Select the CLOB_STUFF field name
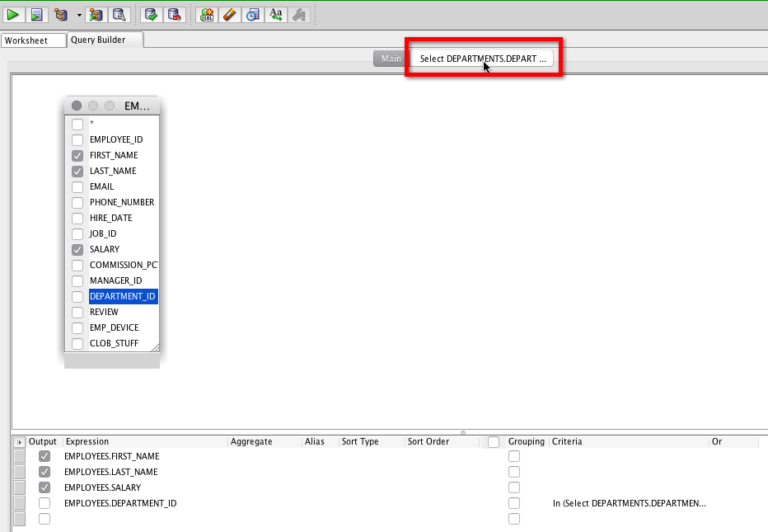The width and height of the screenshot is (768, 532). click(114, 343)
